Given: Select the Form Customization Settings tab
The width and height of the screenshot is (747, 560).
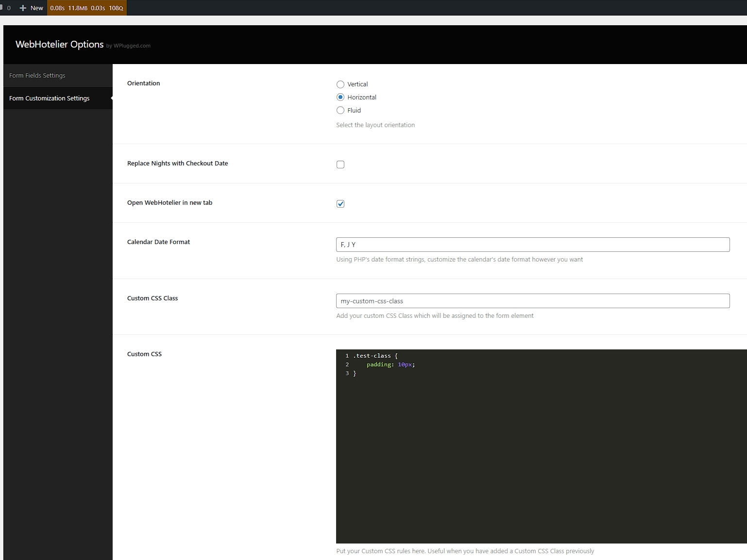Looking at the screenshot, I should coord(49,98).
